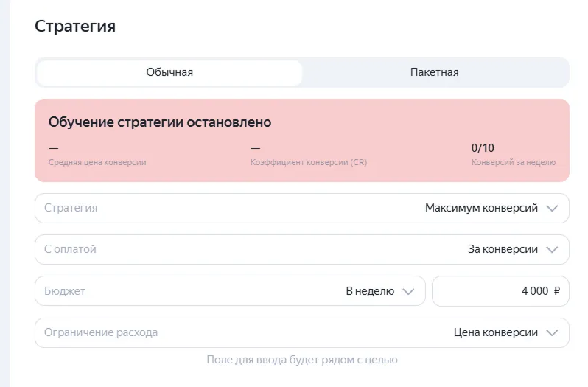Click the Бюджет field label
Viewport: 588px width, 387px height.
click(x=65, y=291)
